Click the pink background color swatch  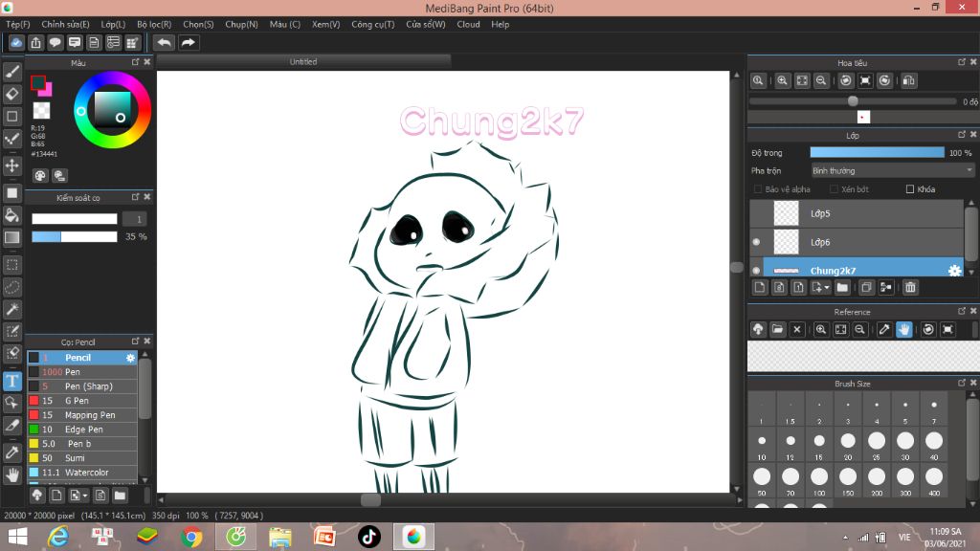point(47,91)
